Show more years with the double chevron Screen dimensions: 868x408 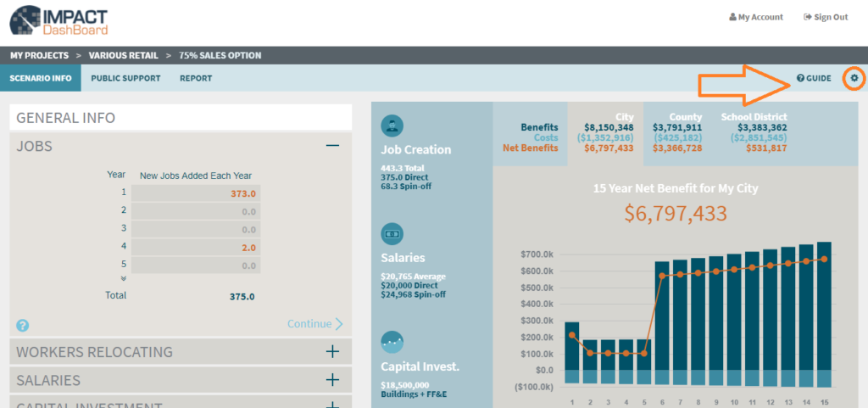pyautogui.click(x=123, y=278)
